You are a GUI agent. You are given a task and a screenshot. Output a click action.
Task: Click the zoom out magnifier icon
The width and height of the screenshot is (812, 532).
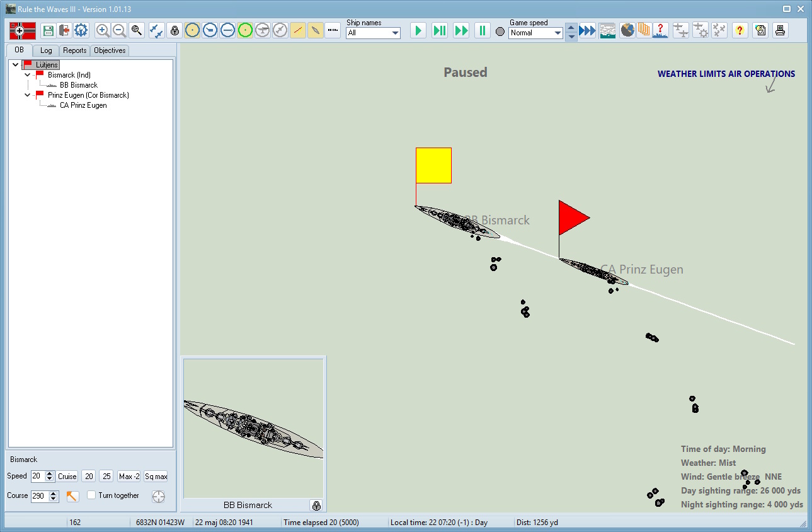[120, 30]
